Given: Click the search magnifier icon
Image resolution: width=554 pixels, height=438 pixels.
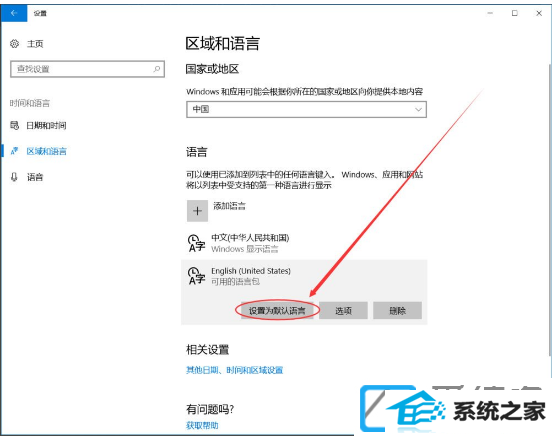Looking at the screenshot, I should (157, 69).
